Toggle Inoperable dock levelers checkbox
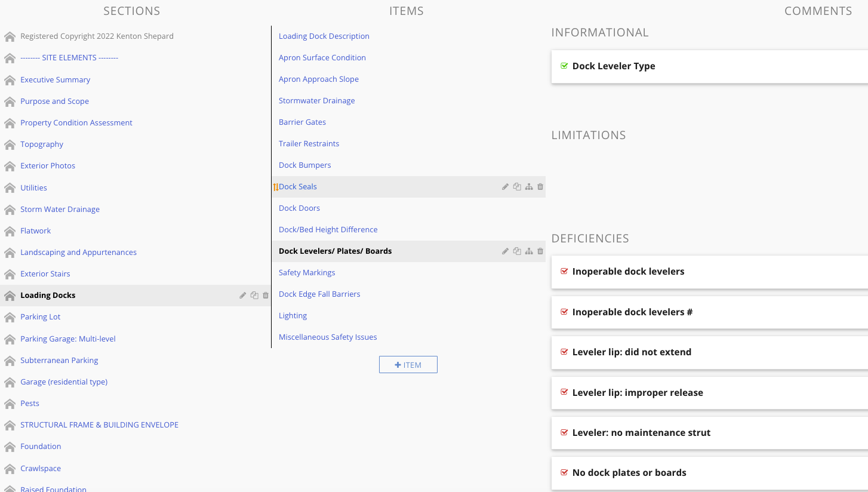 click(564, 272)
